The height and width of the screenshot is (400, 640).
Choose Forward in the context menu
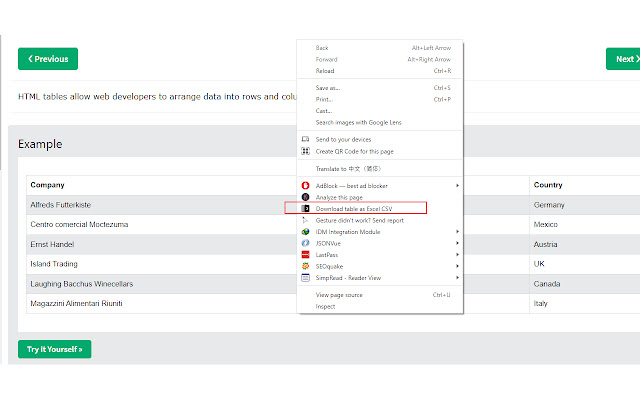click(380, 59)
